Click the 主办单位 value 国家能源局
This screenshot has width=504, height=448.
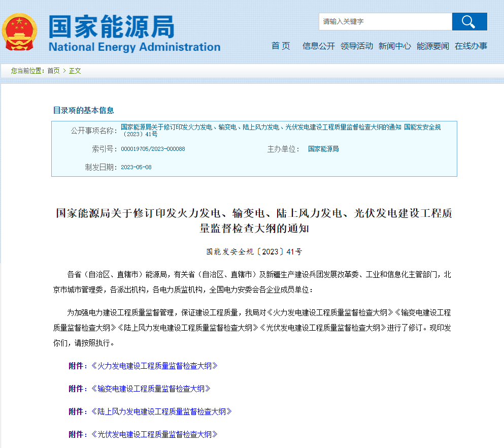(x=323, y=149)
